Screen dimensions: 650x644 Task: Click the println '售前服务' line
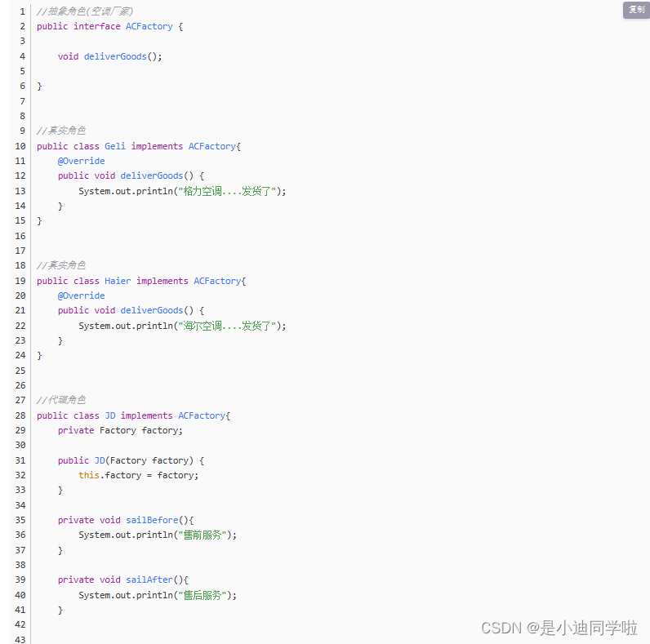pos(158,535)
